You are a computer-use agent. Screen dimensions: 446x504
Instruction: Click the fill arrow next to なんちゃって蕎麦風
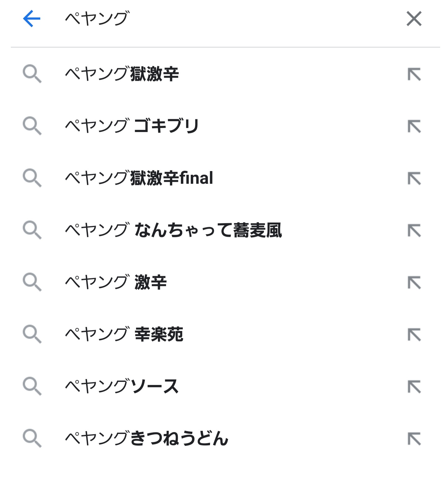coord(414,231)
